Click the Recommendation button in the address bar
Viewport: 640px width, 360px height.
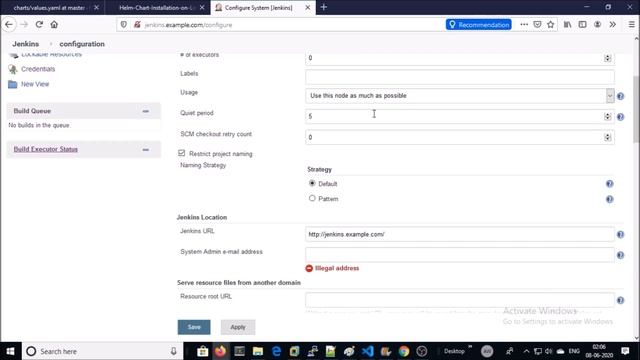click(478, 24)
